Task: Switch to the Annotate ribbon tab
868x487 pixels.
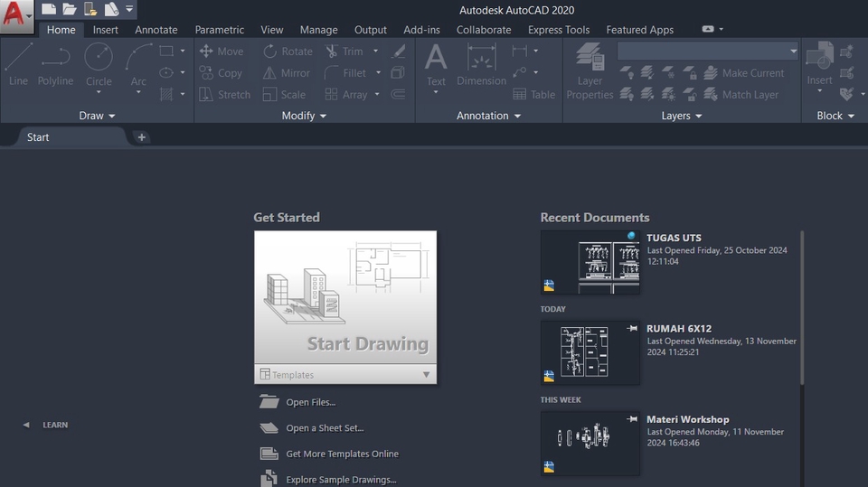Action: 156,30
